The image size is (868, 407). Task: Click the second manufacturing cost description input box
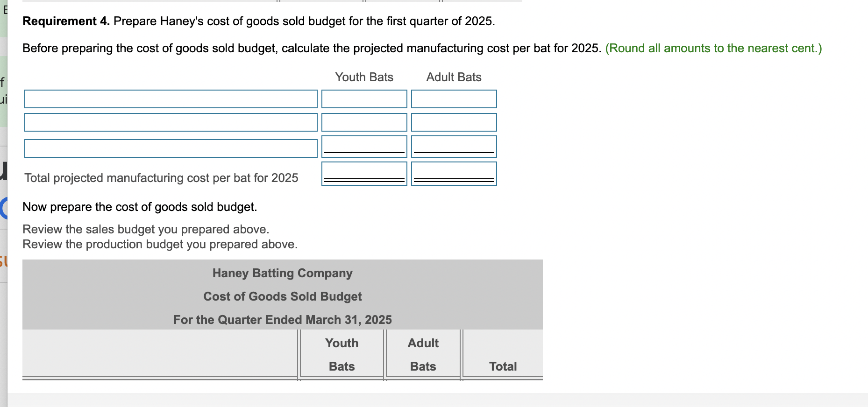pos(171,122)
